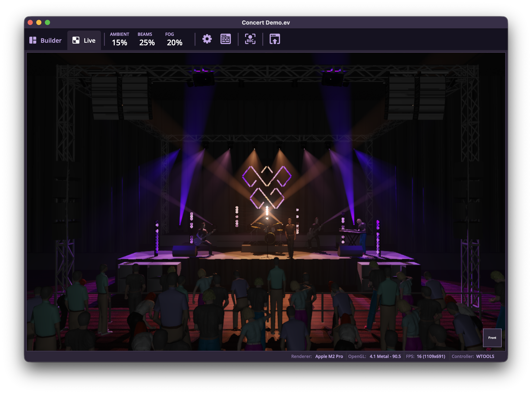Switch to the Builder tab
Viewport: 532px width, 394px height.
tap(46, 40)
